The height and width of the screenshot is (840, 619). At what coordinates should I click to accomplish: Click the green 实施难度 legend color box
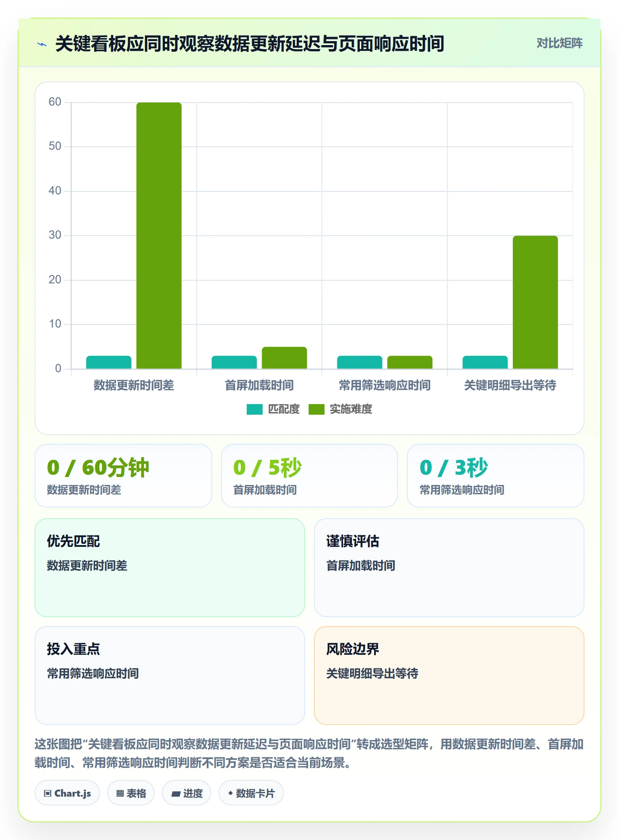[317, 409]
